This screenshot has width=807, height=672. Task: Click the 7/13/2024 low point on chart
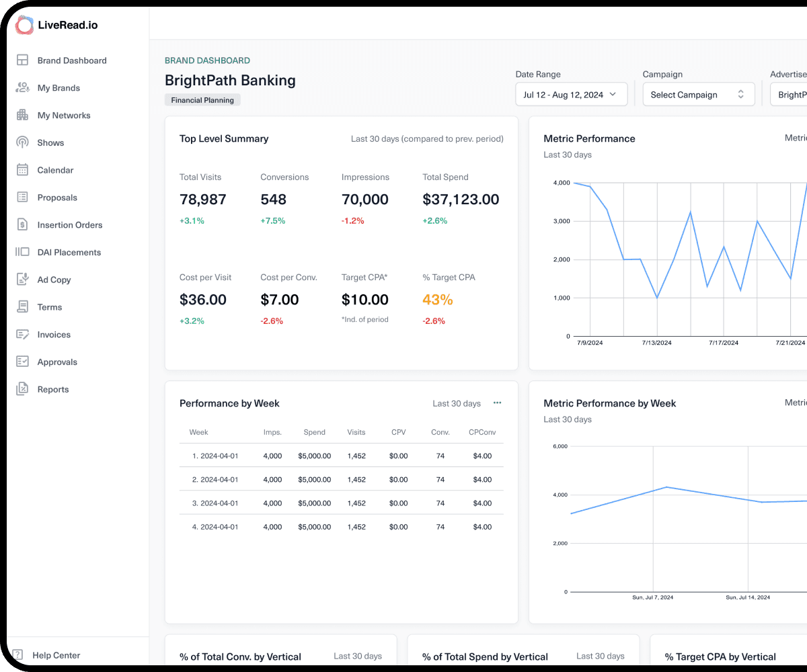[x=657, y=298]
